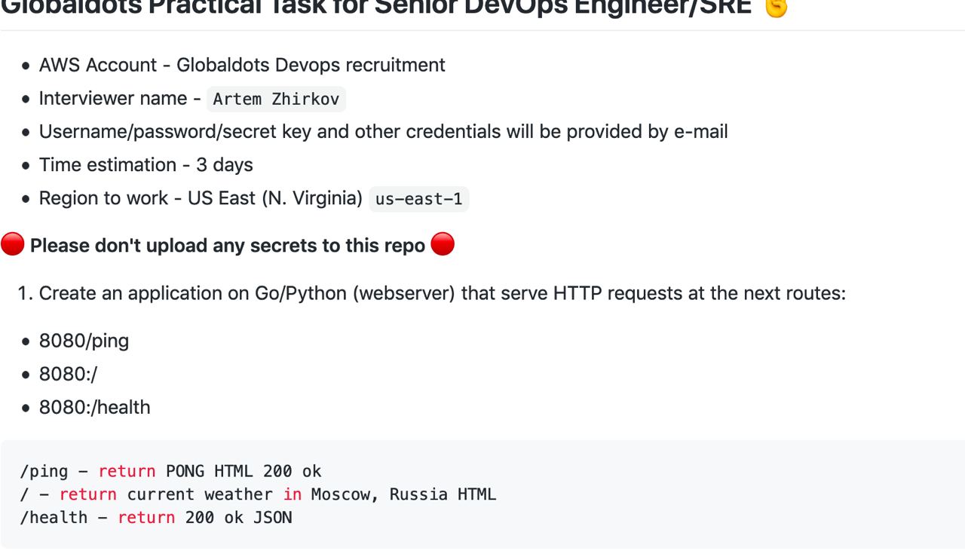Click the "Time estimation - 3 days" bullet
This screenshot has height=560, width=965.
tap(146, 164)
